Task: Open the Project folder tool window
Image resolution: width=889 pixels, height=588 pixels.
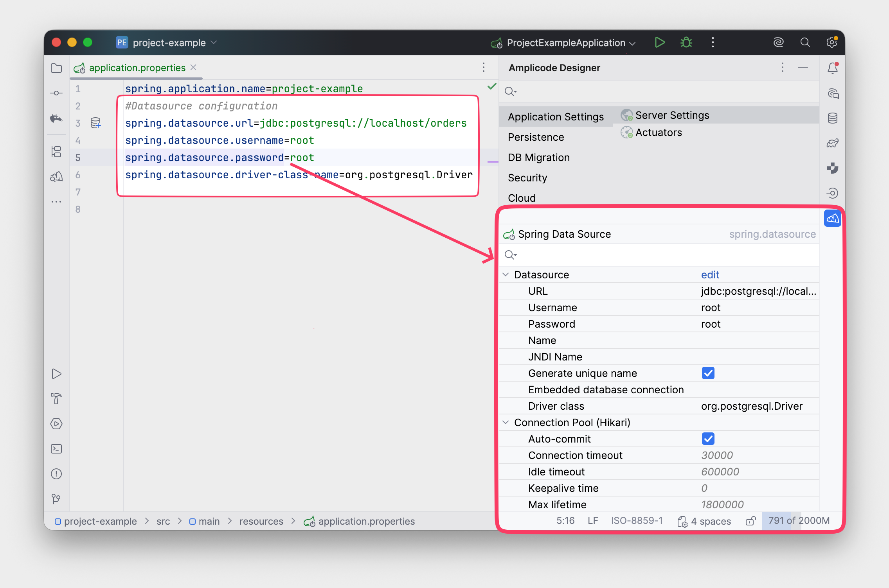Action: pyautogui.click(x=56, y=68)
